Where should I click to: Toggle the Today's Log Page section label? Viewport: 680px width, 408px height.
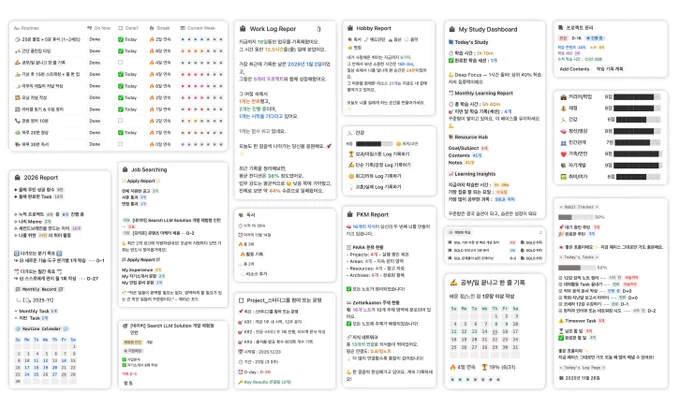click(582, 368)
